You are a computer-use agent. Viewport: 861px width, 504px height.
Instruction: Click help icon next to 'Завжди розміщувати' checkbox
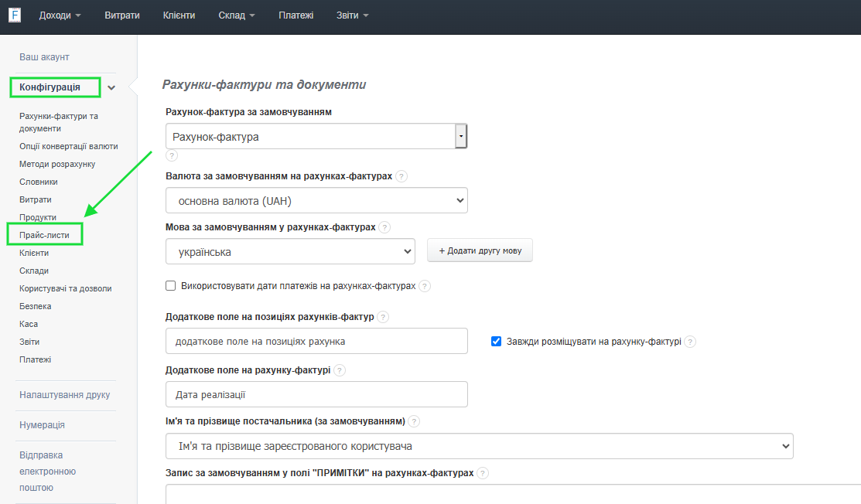(690, 342)
